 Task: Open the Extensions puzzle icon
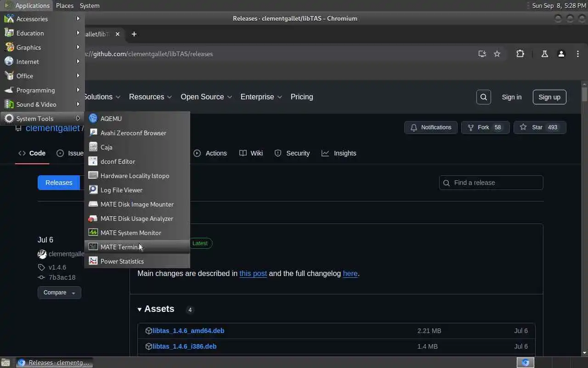[520, 54]
